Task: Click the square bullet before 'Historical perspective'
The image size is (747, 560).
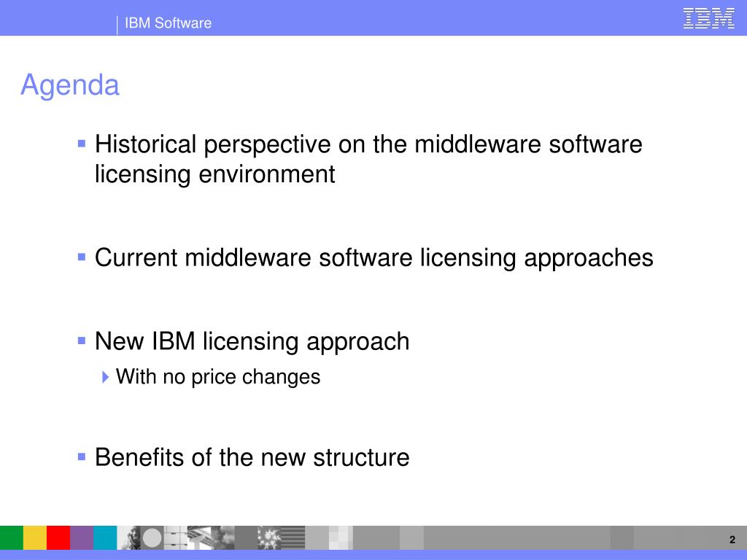Action: pyautogui.click(x=82, y=143)
